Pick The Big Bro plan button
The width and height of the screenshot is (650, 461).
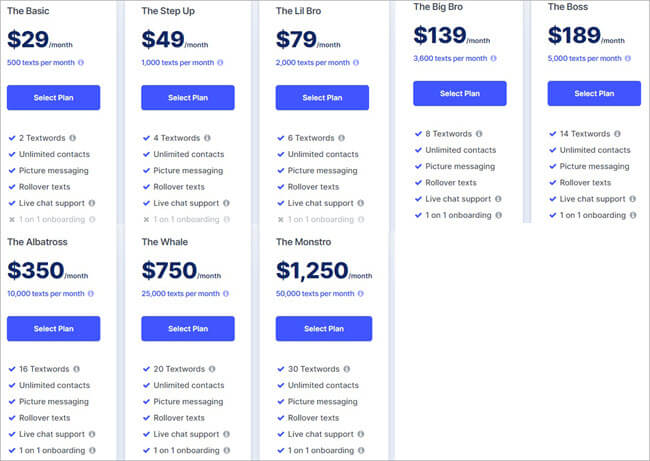point(459,94)
